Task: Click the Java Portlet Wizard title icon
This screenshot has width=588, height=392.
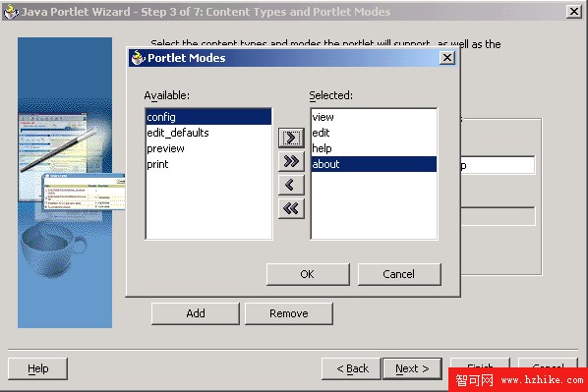Action: tap(11, 12)
